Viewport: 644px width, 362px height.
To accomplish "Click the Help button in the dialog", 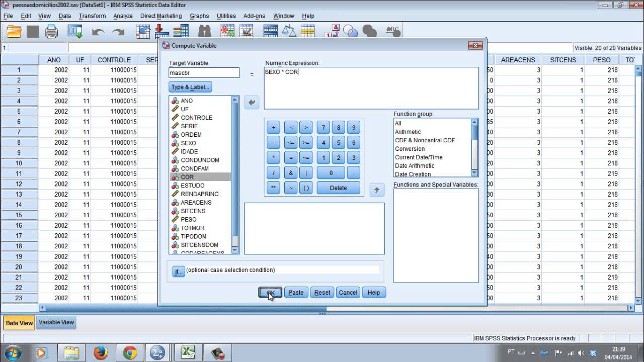I will point(374,293).
